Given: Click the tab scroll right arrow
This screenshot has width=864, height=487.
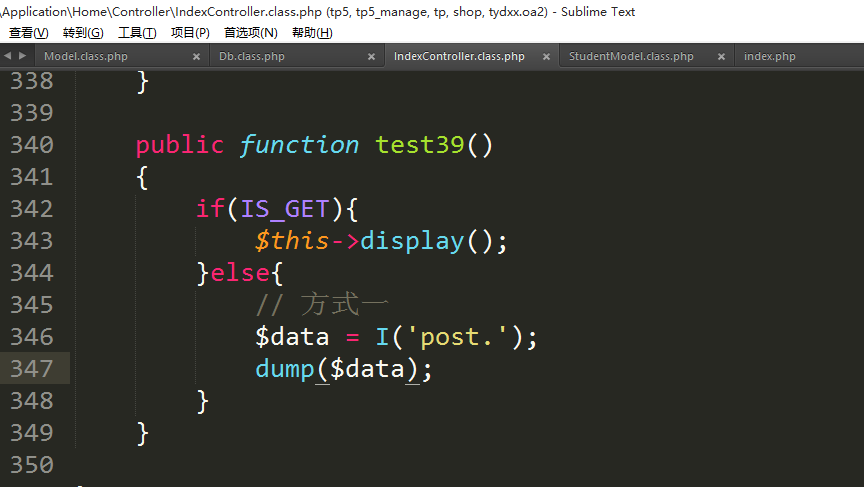Looking at the screenshot, I should coord(24,57).
